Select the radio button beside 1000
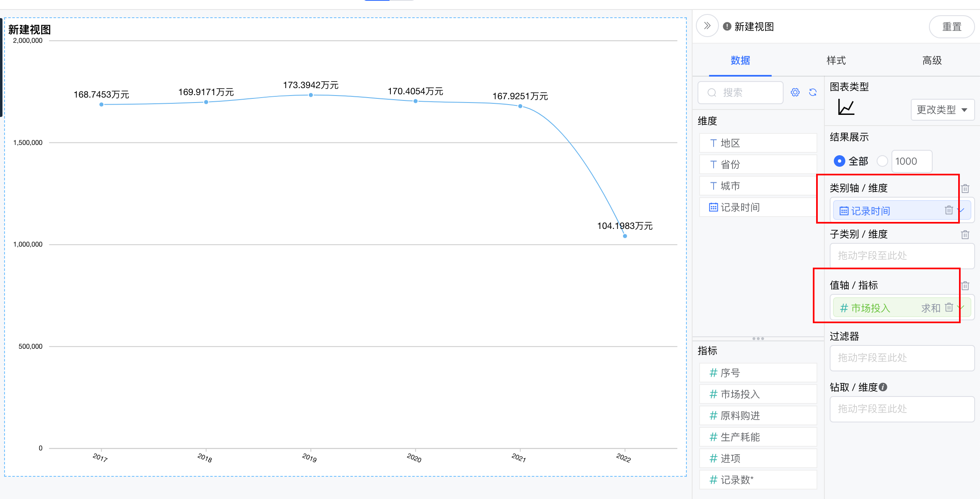This screenshot has width=980, height=499. coord(882,161)
